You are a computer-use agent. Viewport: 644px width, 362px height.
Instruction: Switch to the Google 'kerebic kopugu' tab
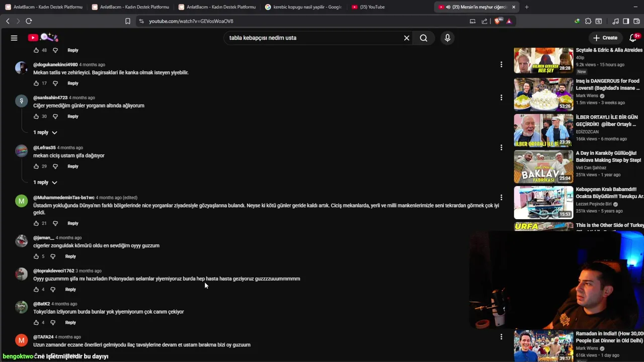303,7
